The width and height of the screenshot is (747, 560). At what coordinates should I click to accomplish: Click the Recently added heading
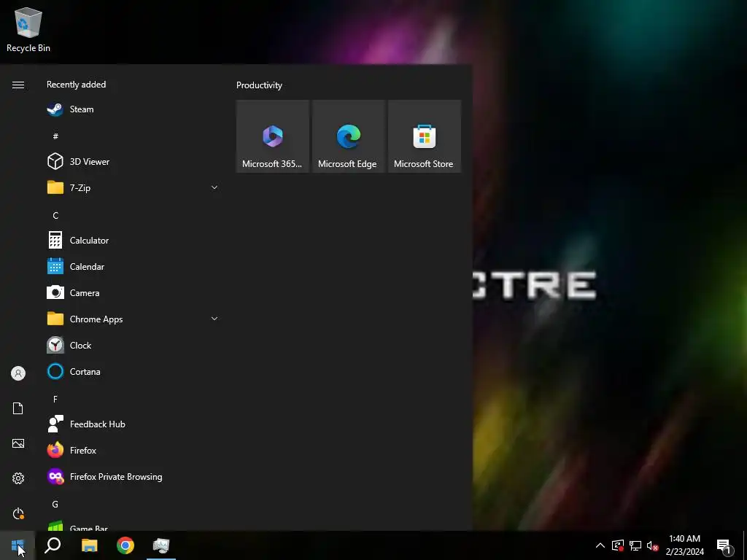[76, 85]
